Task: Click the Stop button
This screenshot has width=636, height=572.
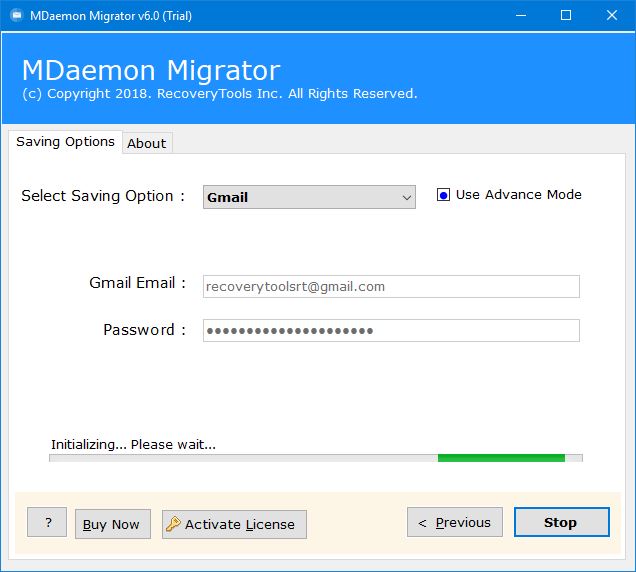Action: (561, 522)
